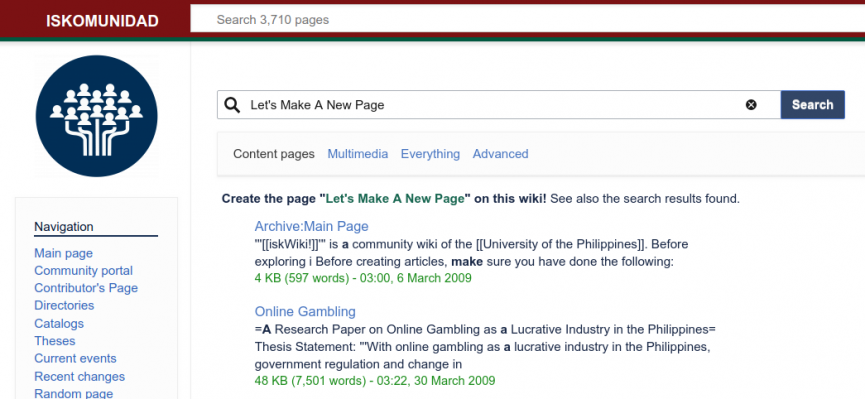The width and height of the screenshot is (865, 399).
Task: Open the Current events link
Action: click(76, 359)
